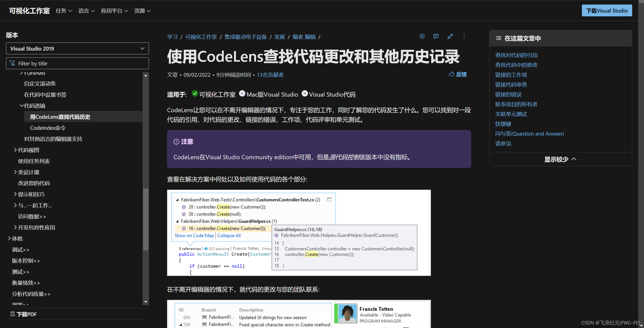Open the Visual Studio 2019 version dropdown
The width and height of the screenshot is (644, 328).
click(77, 48)
